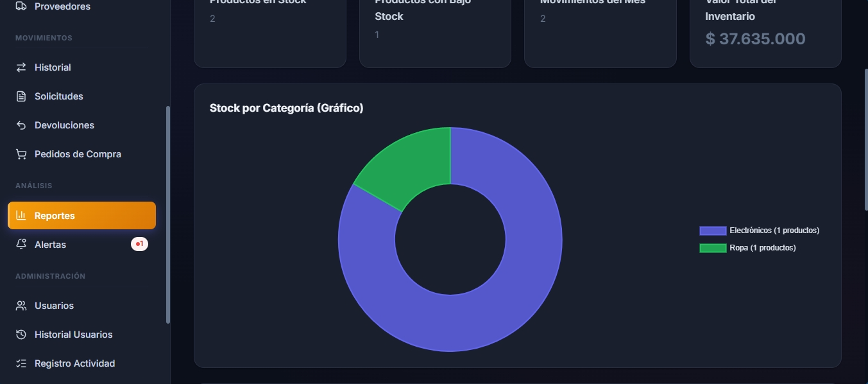Open the Alertas page
The width and height of the screenshot is (868, 384).
(x=81, y=245)
